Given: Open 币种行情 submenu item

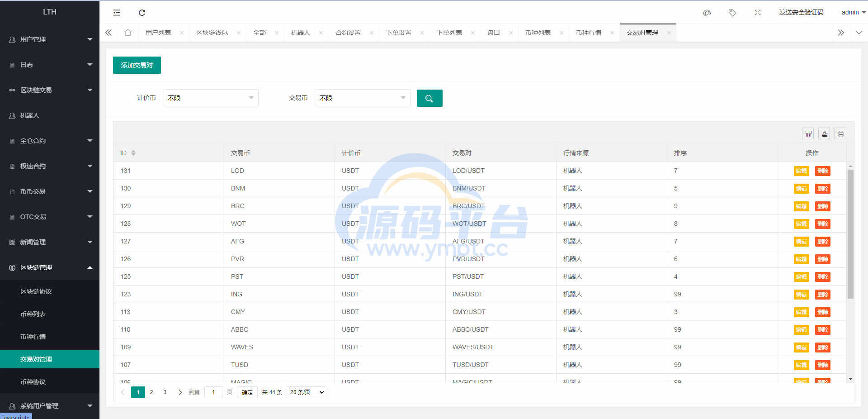Looking at the screenshot, I should point(50,337).
